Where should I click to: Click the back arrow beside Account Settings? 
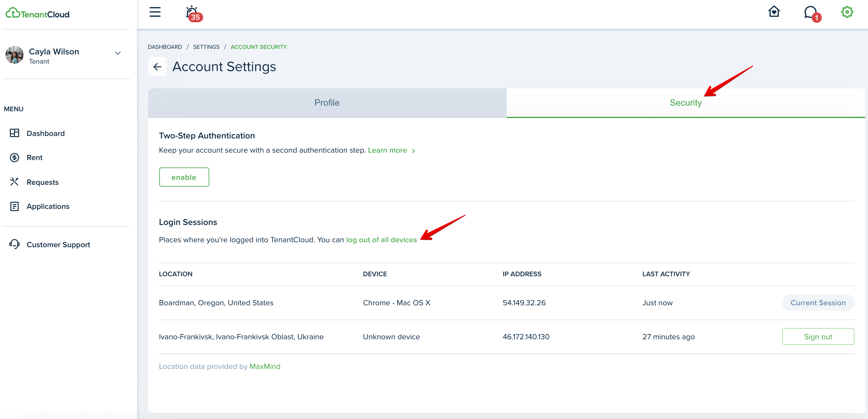pyautogui.click(x=157, y=66)
